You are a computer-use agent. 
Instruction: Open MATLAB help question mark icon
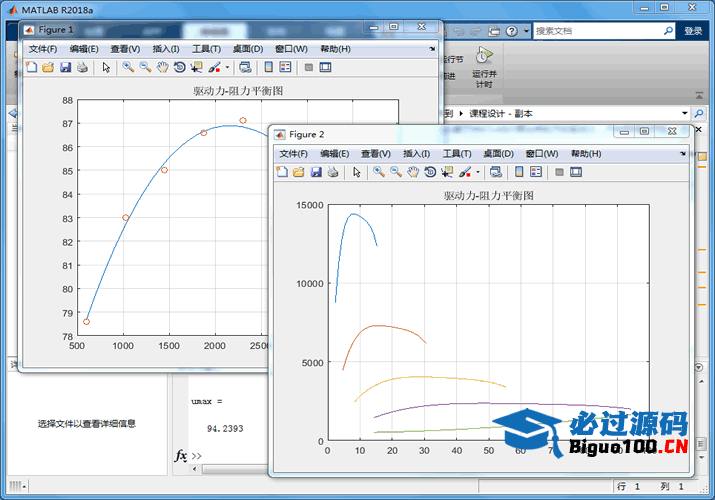click(x=512, y=31)
